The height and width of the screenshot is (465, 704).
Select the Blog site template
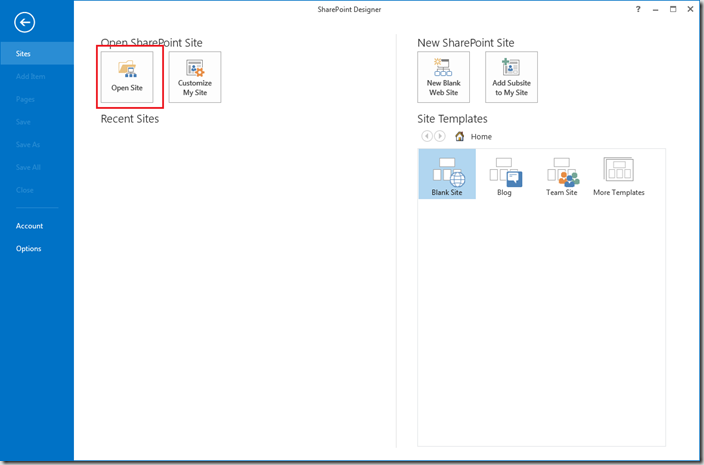click(x=504, y=176)
